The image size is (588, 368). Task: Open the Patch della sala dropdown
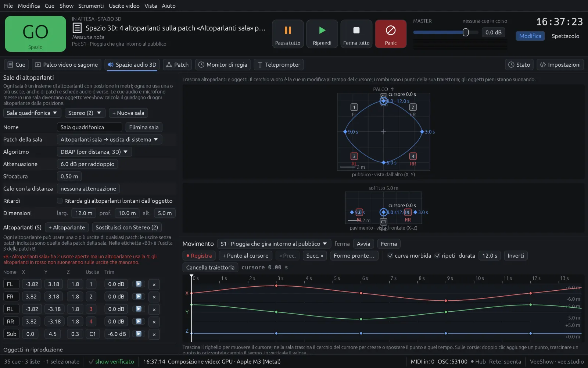click(x=110, y=139)
